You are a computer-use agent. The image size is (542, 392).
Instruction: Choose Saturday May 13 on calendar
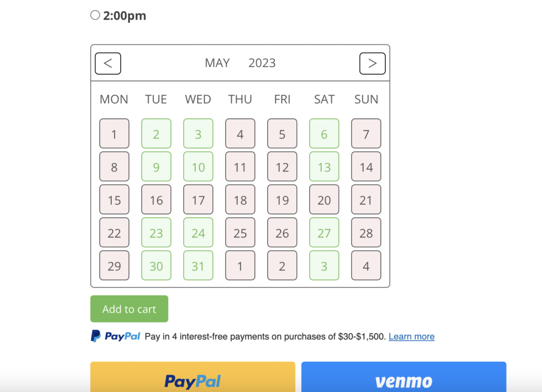tap(324, 167)
